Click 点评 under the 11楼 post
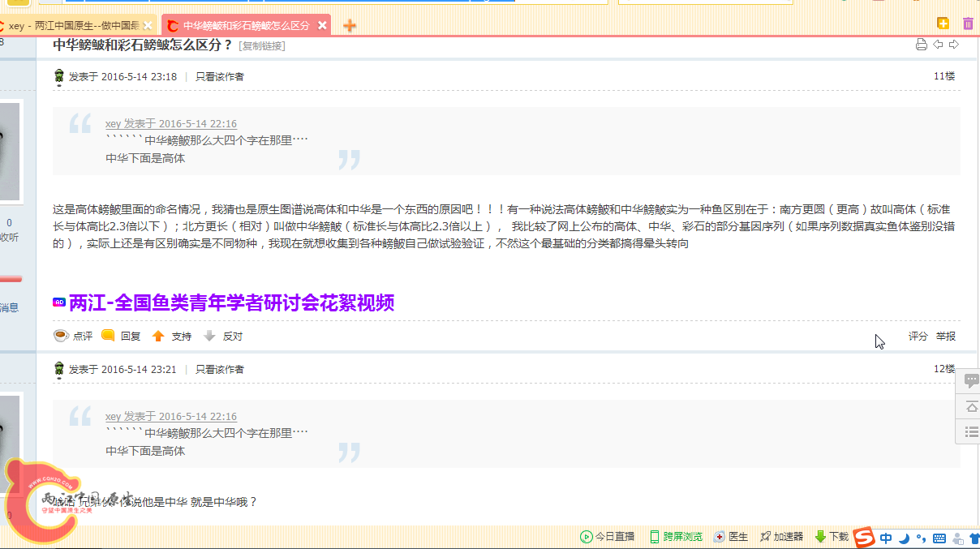980x549 pixels. (x=83, y=336)
